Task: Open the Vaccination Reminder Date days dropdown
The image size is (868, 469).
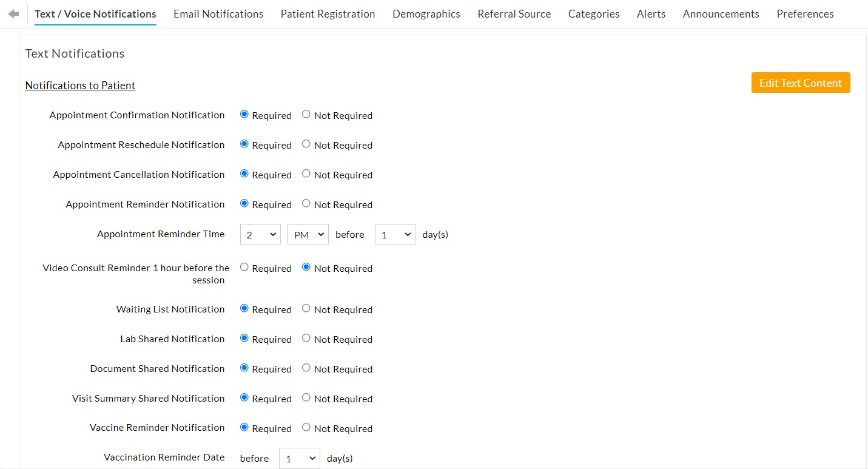Action: (299, 458)
